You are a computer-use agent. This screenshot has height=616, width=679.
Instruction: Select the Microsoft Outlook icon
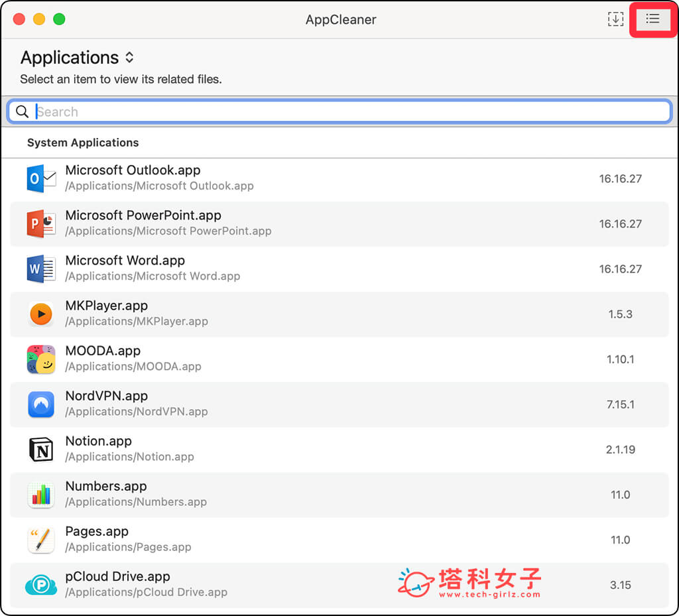(x=41, y=178)
